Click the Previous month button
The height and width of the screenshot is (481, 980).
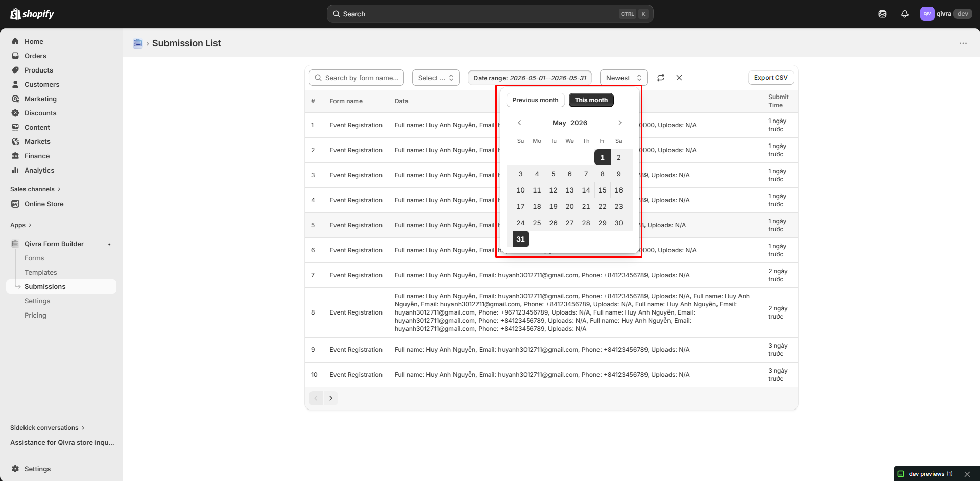click(x=535, y=100)
